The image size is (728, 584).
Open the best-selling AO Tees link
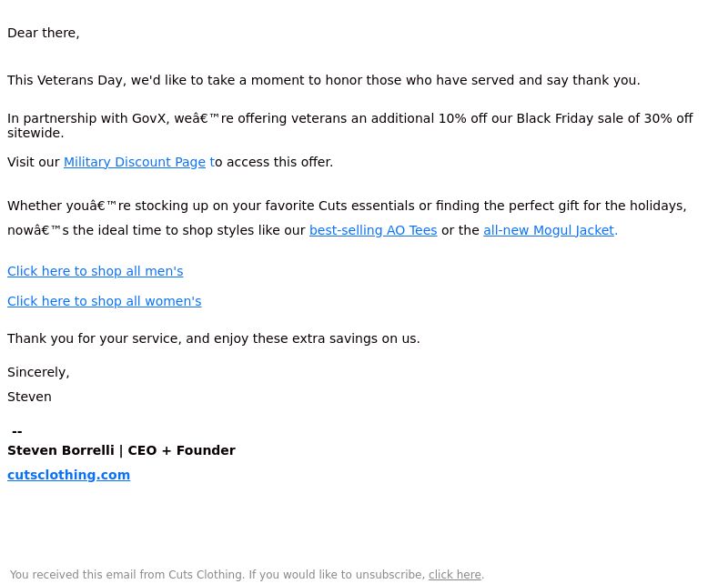(x=373, y=230)
